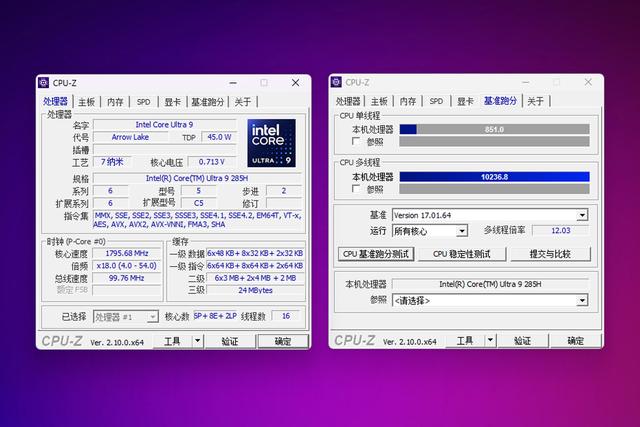
Task: Minimize the right CPU-Z window
Action: click(x=526, y=82)
